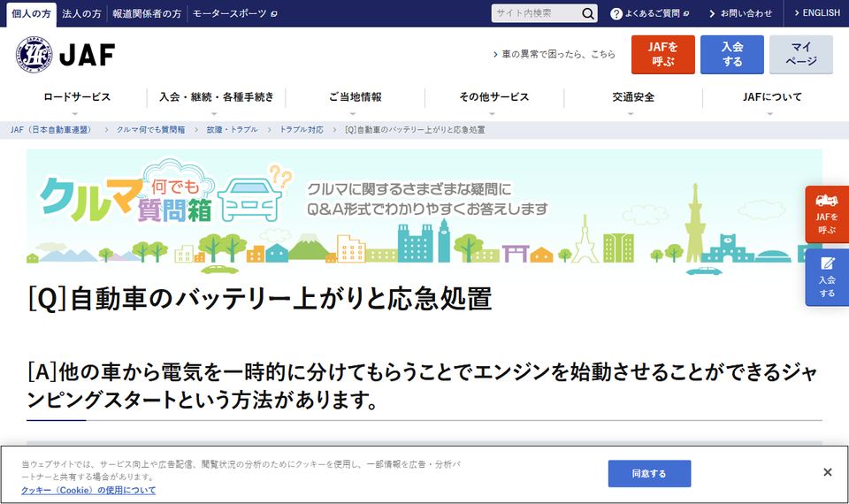
Task: Go to クルマ何でも質問箱 breadcrumb
Action: (150, 130)
